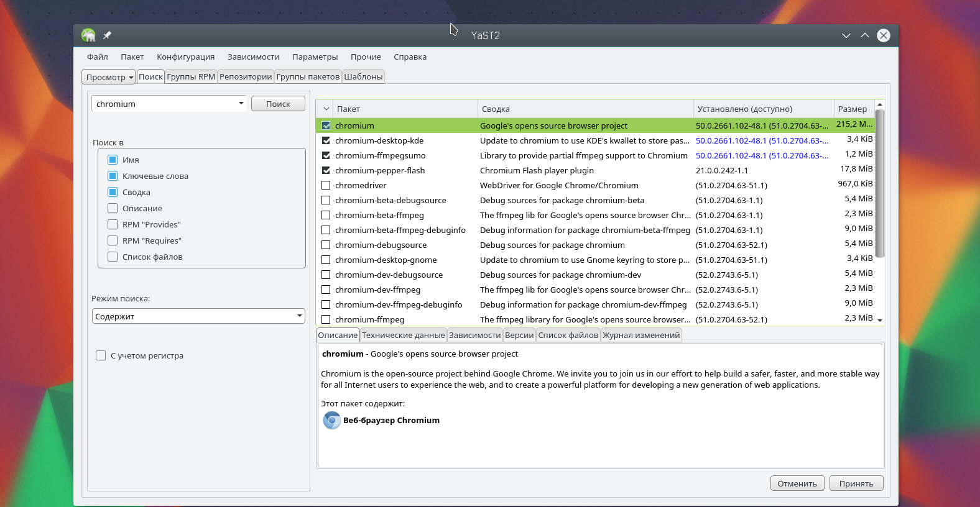Viewport: 980px width, 507px height.
Task: Click the YaST application icon in title bar
Action: point(88,35)
